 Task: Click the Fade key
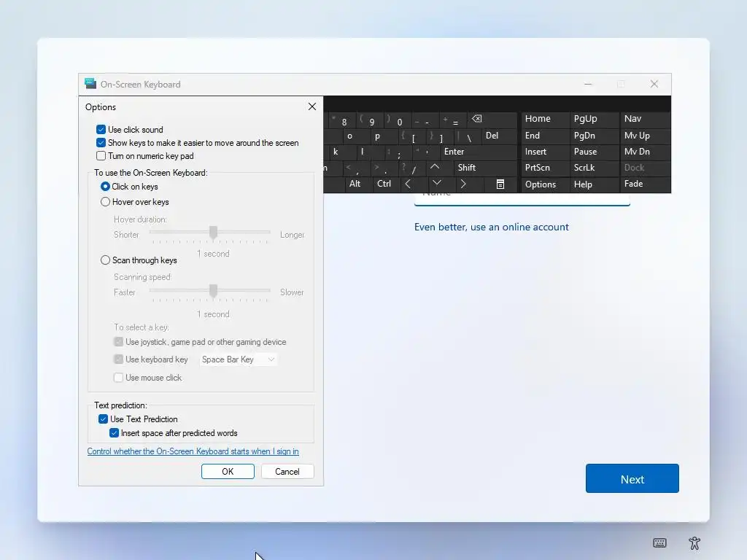click(645, 184)
